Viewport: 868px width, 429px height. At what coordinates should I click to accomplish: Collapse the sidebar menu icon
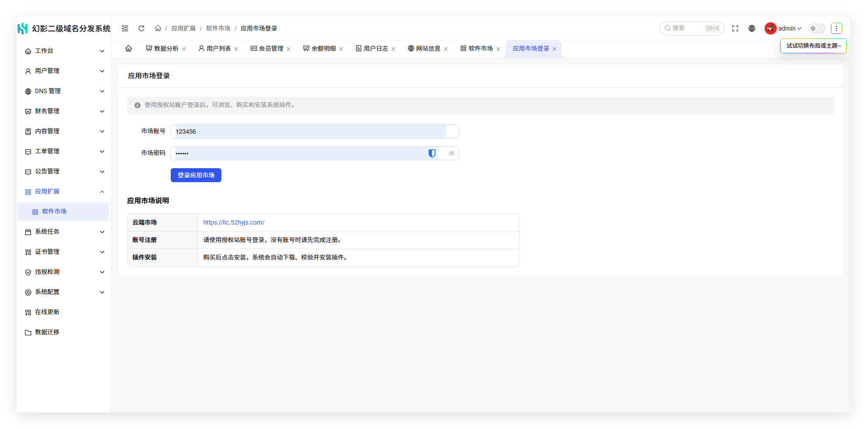pyautogui.click(x=125, y=28)
